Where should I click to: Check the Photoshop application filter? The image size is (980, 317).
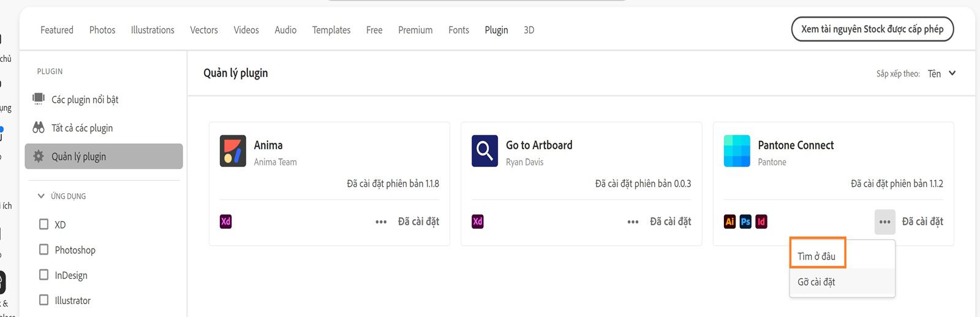pos(43,250)
